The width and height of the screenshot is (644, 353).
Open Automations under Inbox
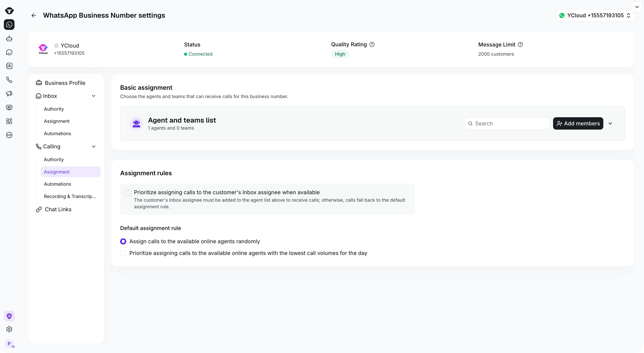pyautogui.click(x=57, y=134)
